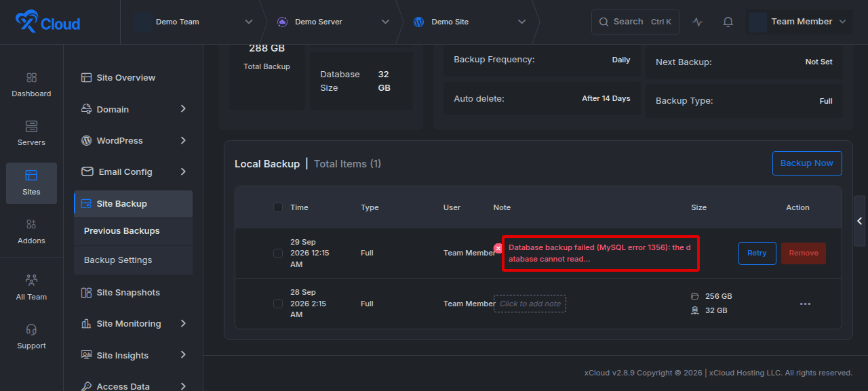Open Addons icon in left sidebar

tap(31, 224)
